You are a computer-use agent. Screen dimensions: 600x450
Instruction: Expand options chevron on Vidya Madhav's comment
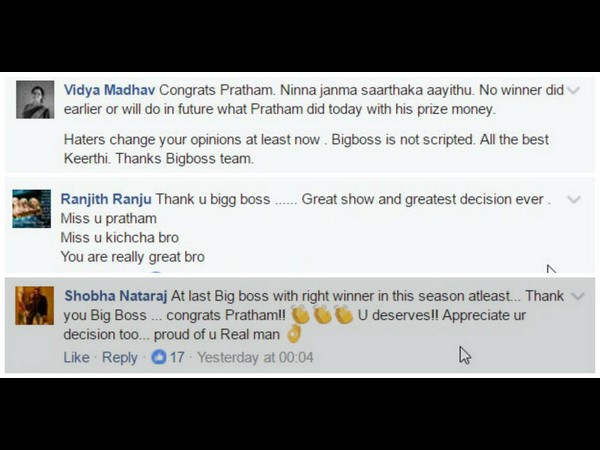tap(574, 90)
